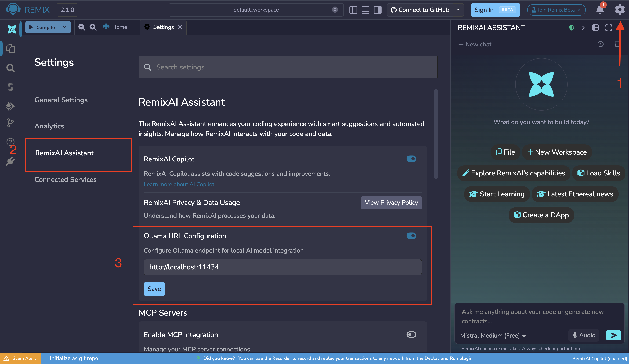The width and height of the screenshot is (629, 364).
Task: Click Initialize as git repo
Action: (x=74, y=358)
